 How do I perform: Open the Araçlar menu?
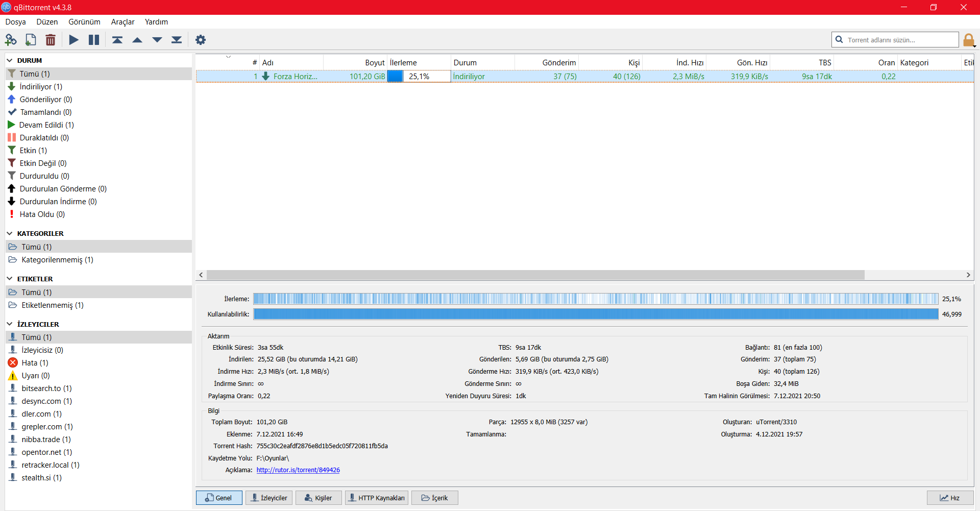pos(123,22)
